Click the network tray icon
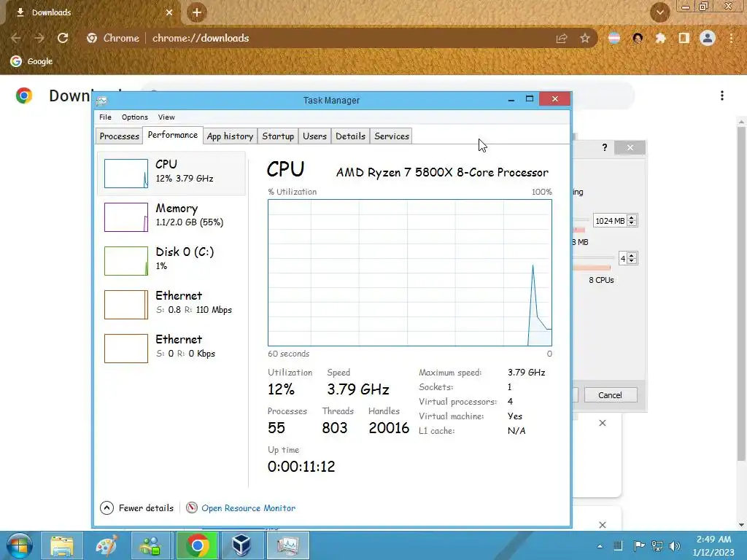747x560 pixels. 657,546
